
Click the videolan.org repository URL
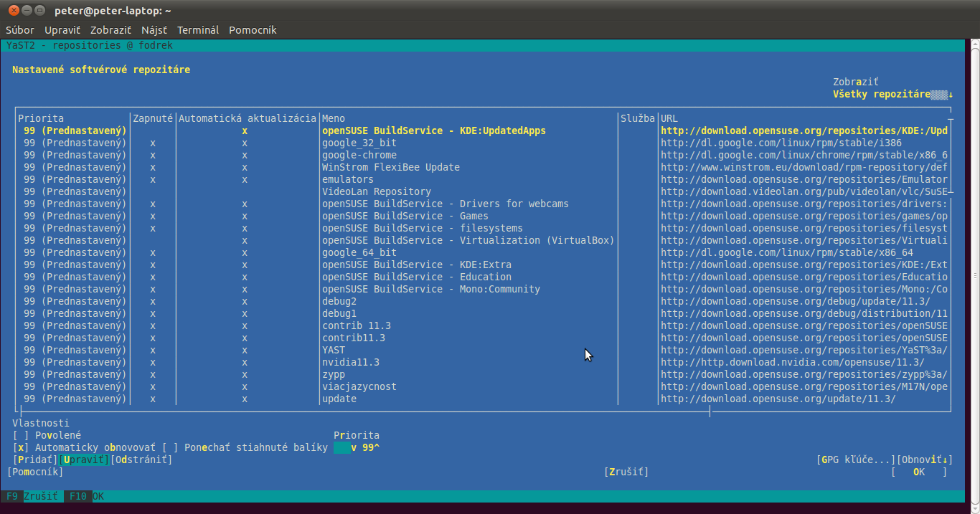click(804, 191)
